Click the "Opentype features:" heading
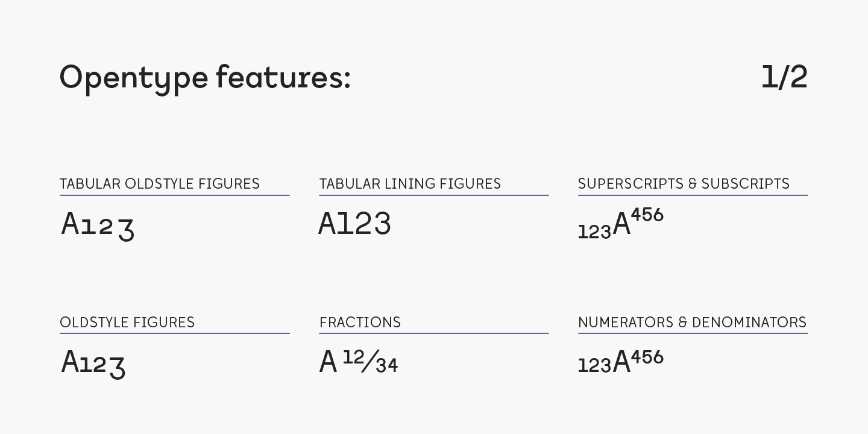 pyautogui.click(x=205, y=78)
